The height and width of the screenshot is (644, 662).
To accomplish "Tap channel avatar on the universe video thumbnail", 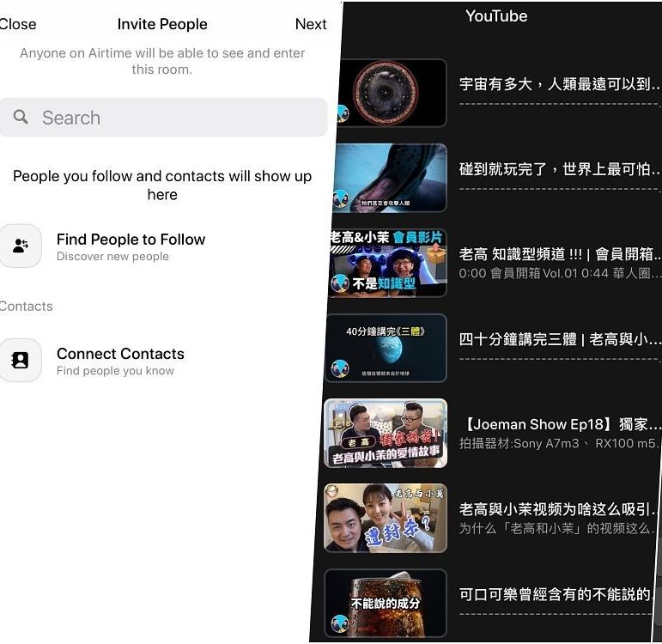I will (x=342, y=114).
